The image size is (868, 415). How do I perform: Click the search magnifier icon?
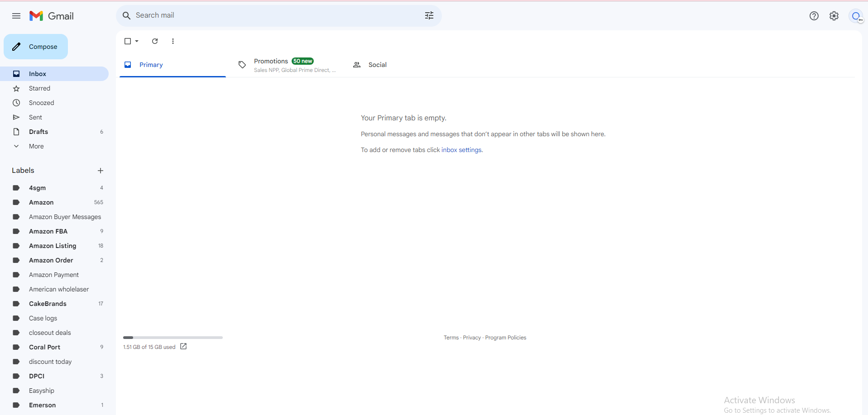tap(127, 15)
